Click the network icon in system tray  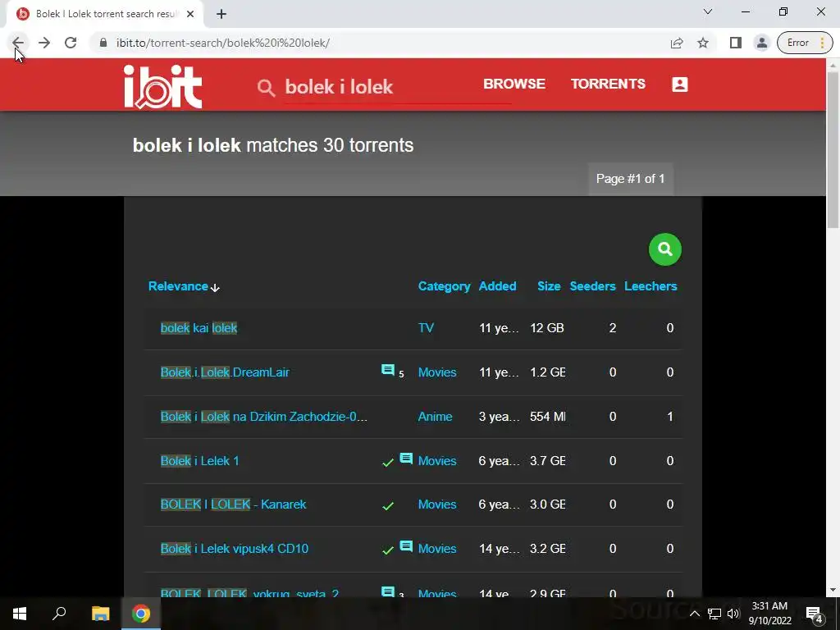pos(714,614)
